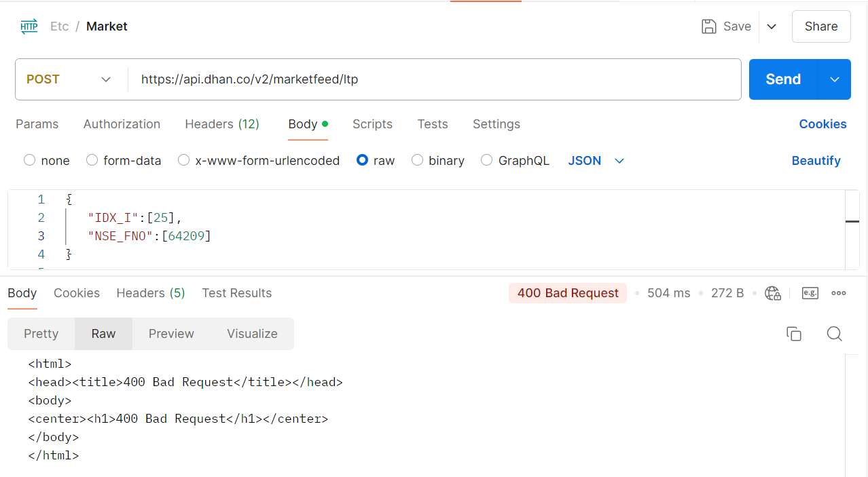Open the response Cookies tab
The image size is (868, 477).
coord(77,293)
